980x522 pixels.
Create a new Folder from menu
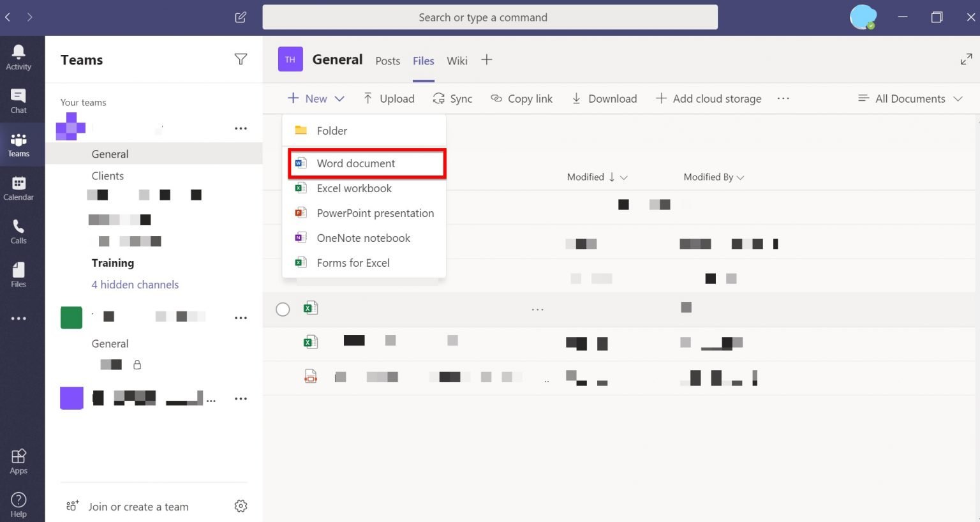coord(364,131)
